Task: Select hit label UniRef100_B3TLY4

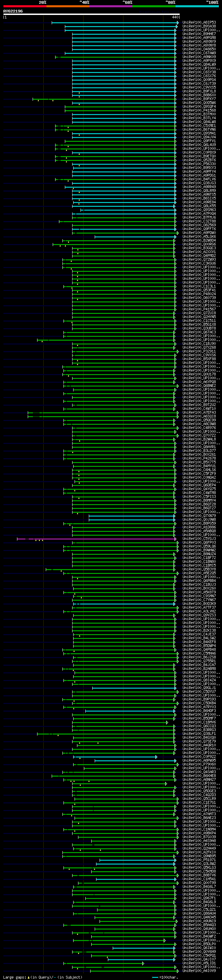Action: 199,118
